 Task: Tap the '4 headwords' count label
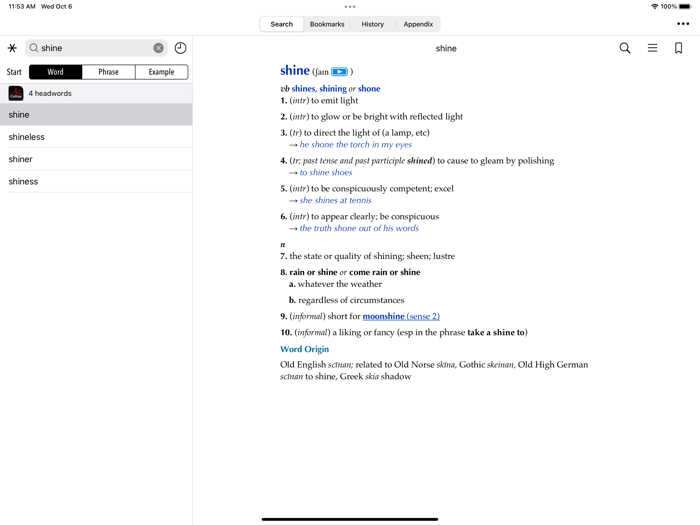(50, 93)
